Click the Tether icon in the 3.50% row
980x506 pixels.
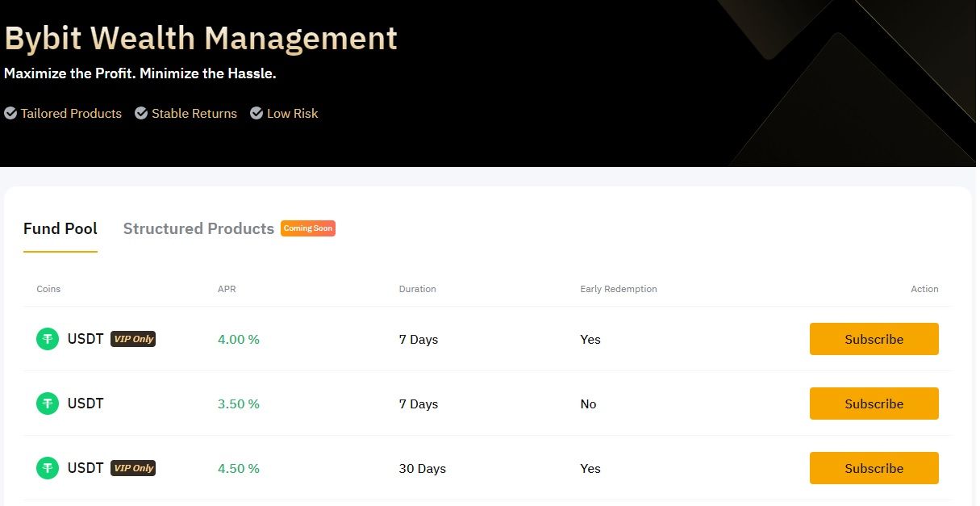coord(48,404)
